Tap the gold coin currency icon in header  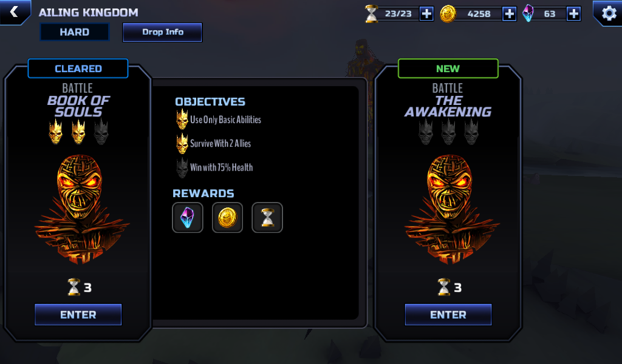[448, 14]
